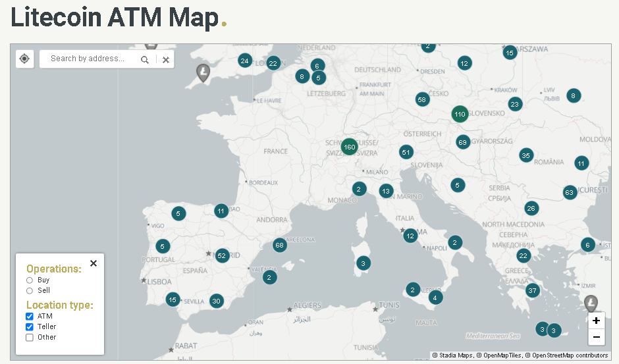Open the Litecoin pin above the zoom controls
This screenshot has height=364, width=619.
click(x=591, y=304)
